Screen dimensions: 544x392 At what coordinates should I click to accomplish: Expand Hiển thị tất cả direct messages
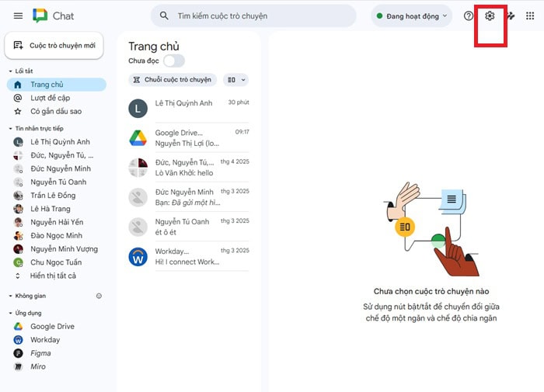(53, 276)
